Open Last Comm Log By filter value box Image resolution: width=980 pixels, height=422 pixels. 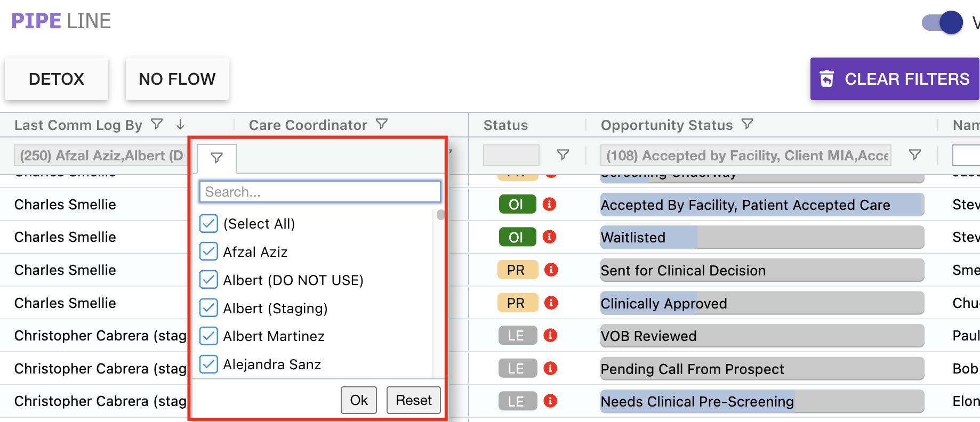(x=101, y=156)
